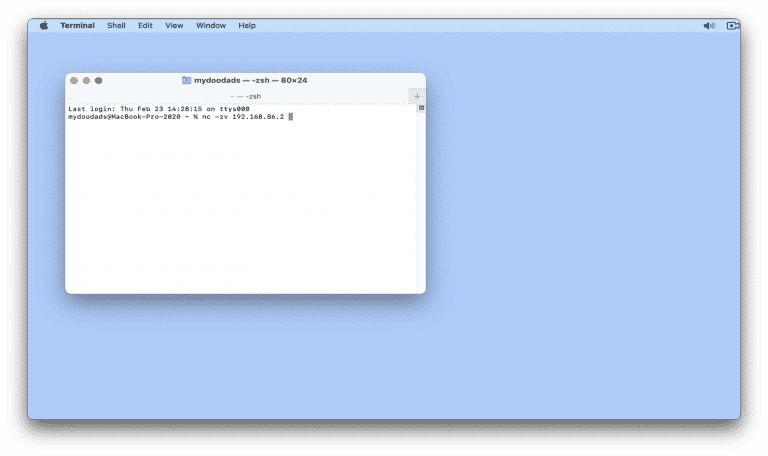768x456 pixels.
Task: Click the 'nc -zv 192.168.86.2' command text
Action: tap(243, 117)
